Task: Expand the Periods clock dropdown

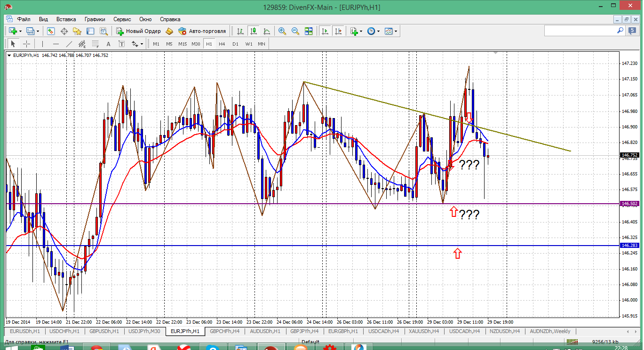Action: [x=378, y=31]
